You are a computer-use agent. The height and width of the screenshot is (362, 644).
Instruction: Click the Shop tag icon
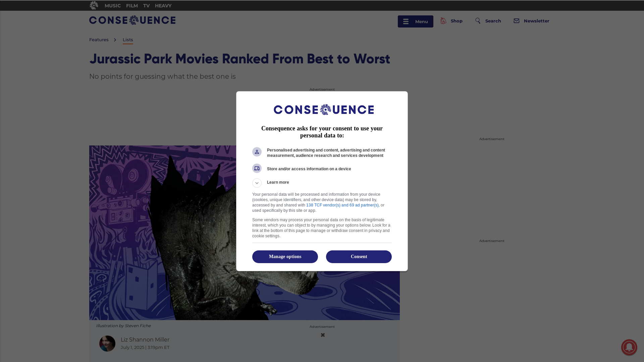click(x=443, y=21)
